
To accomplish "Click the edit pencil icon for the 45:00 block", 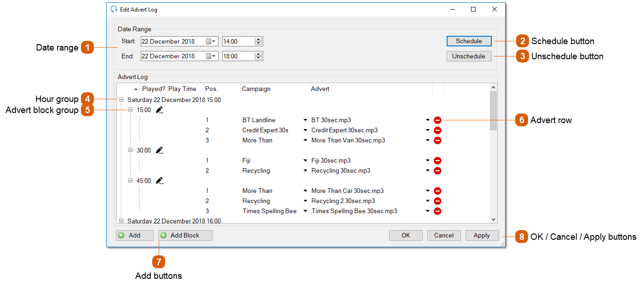I will [160, 181].
